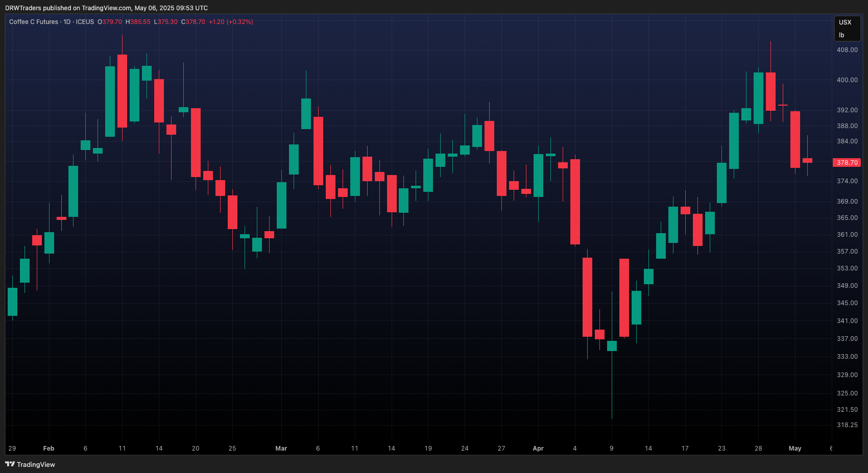The width and height of the screenshot is (868, 473).
Task: Click the 318.25 price axis label
Action: (847, 425)
